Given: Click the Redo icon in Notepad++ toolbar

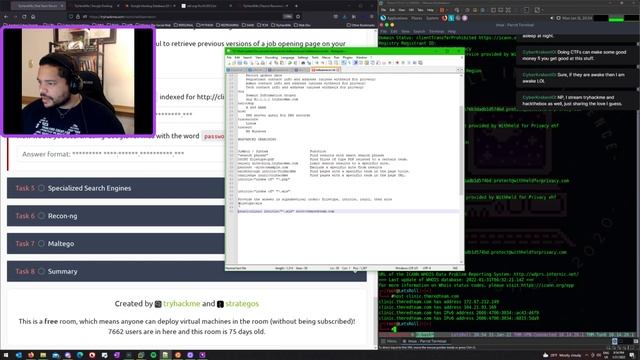Looking at the screenshot, I should pos(295,63).
